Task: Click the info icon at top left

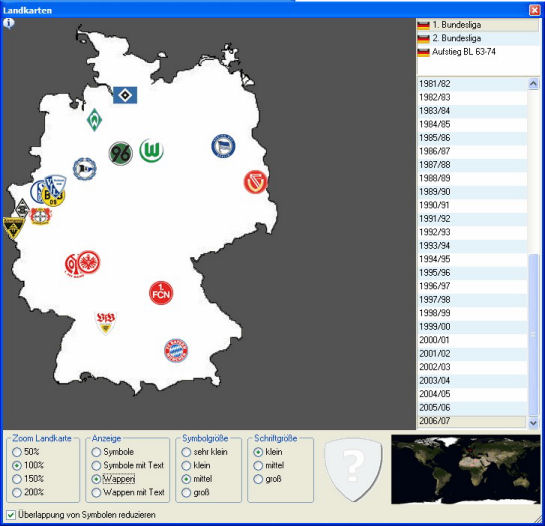Action: [9, 23]
